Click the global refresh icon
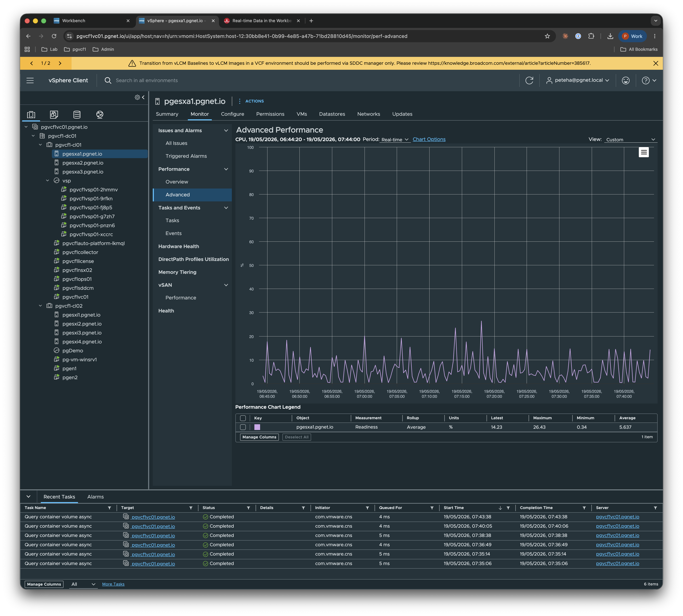The width and height of the screenshot is (683, 616). point(529,80)
